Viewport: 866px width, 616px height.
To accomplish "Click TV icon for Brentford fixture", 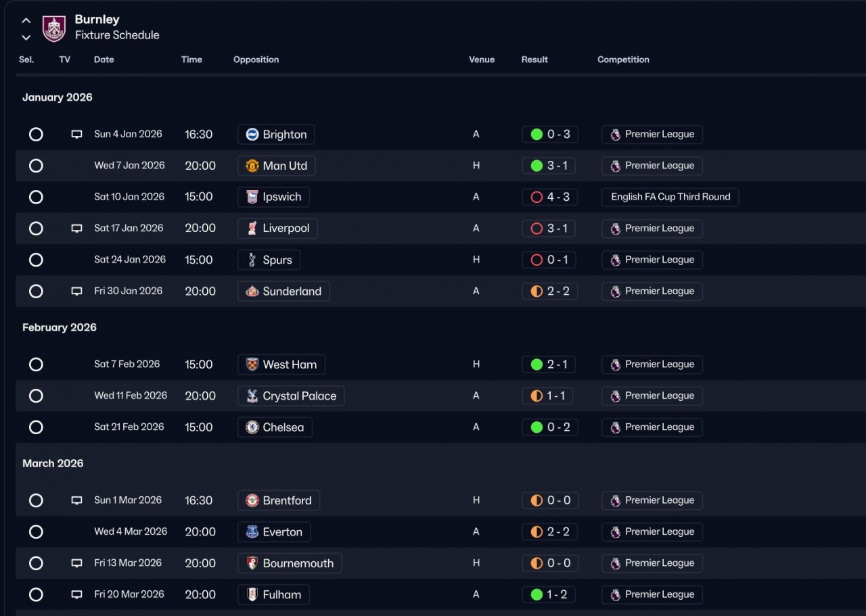I will (77, 500).
